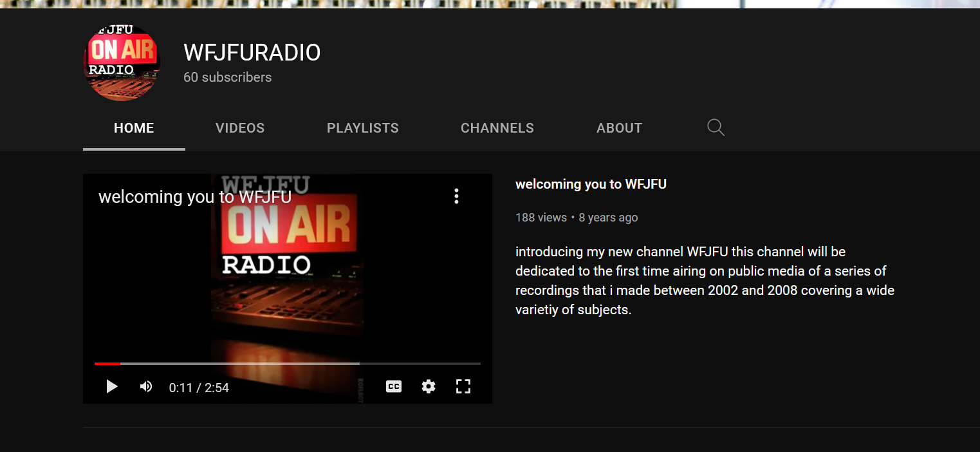Enter fullscreen mode for the video

(463, 386)
